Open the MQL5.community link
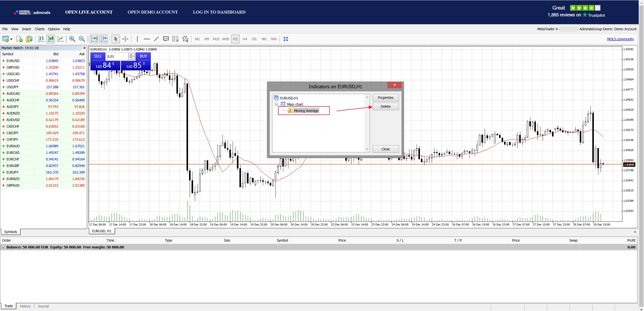Screen dimensions: 644x311 (620, 39)
